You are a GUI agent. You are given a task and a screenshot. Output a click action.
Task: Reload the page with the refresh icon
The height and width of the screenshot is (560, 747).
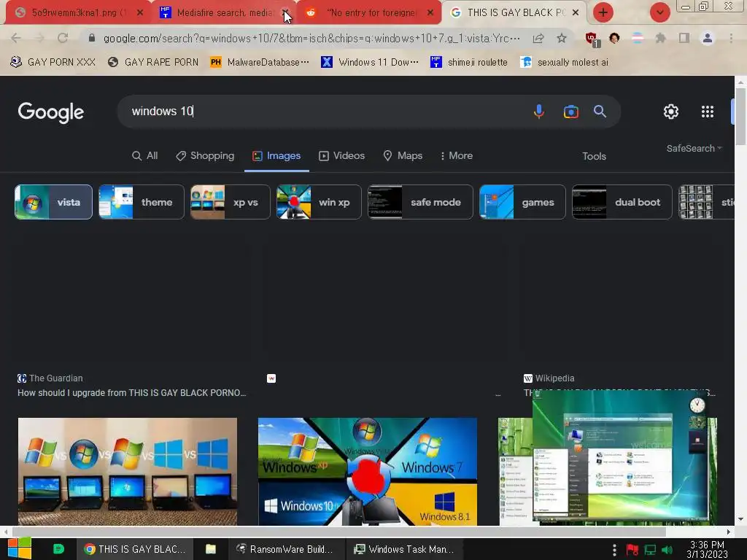63,38
